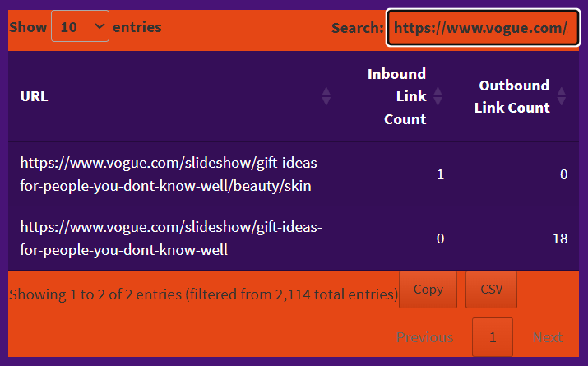Image resolution: width=588 pixels, height=366 pixels.
Task: Click the URL column header text
Action: click(x=35, y=96)
